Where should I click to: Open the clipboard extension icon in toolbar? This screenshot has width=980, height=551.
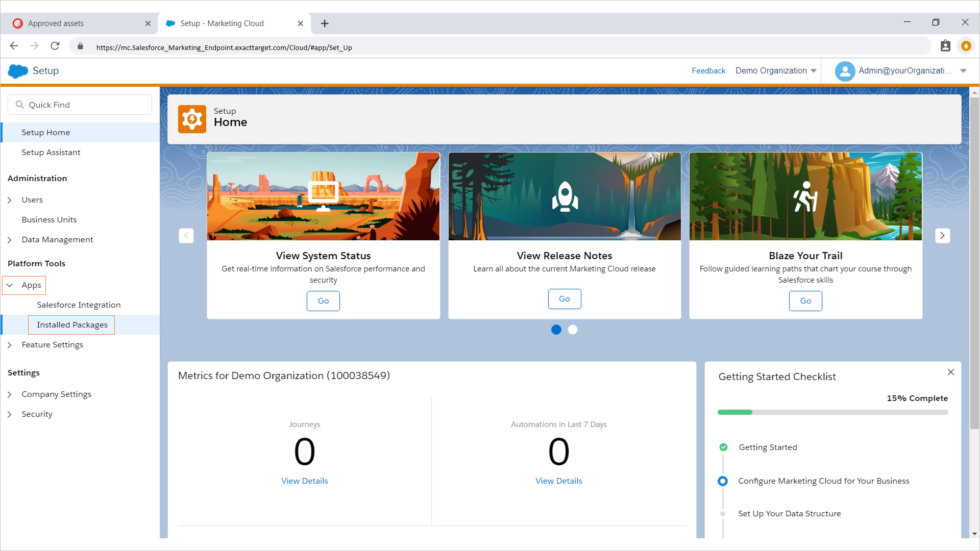945,46
